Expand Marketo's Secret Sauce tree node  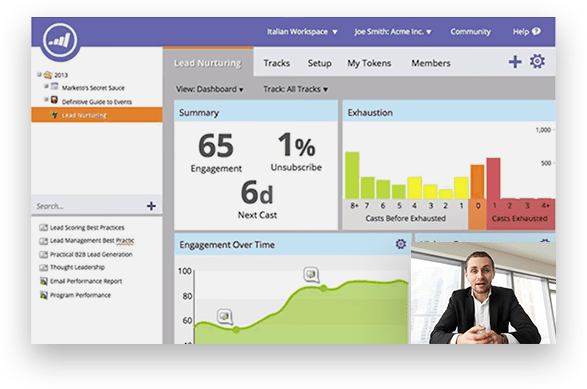[46, 86]
